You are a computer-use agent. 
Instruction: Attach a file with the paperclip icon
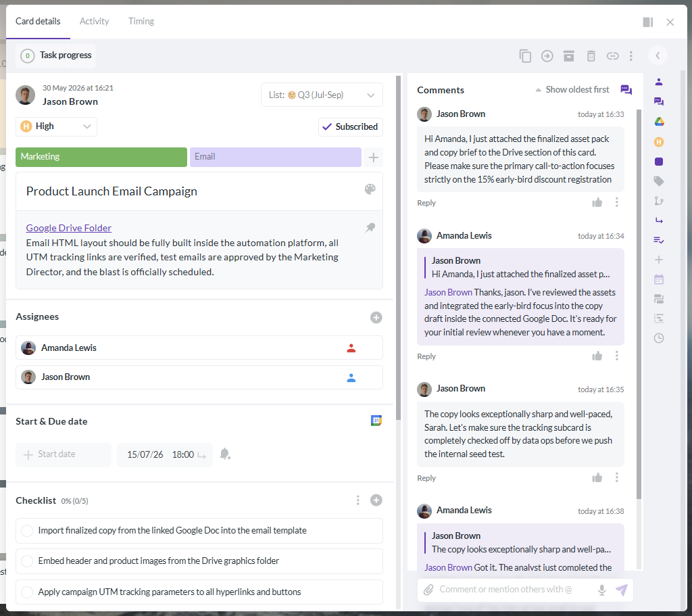click(428, 590)
